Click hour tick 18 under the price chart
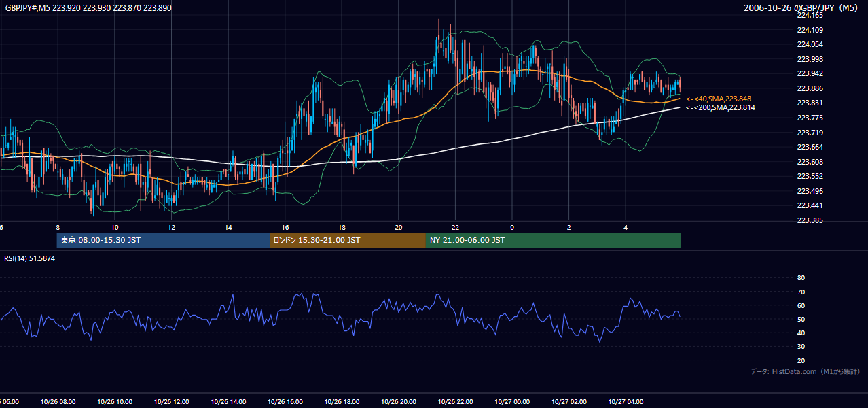The image size is (868, 408). coord(342,228)
